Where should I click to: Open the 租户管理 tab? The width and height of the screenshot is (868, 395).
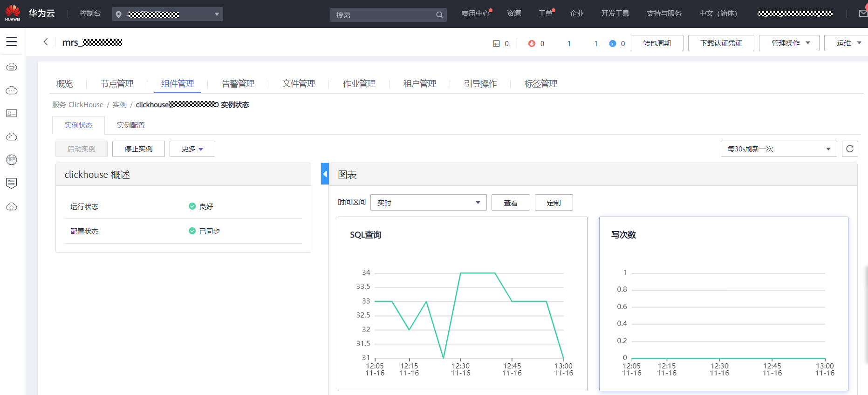coord(420,84)
